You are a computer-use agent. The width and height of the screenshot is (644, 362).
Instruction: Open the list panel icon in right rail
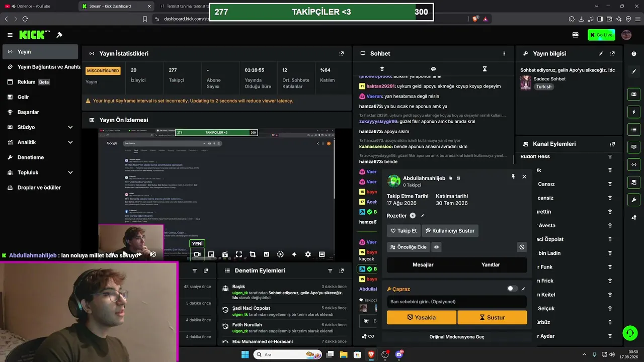(x=634, y=130)
